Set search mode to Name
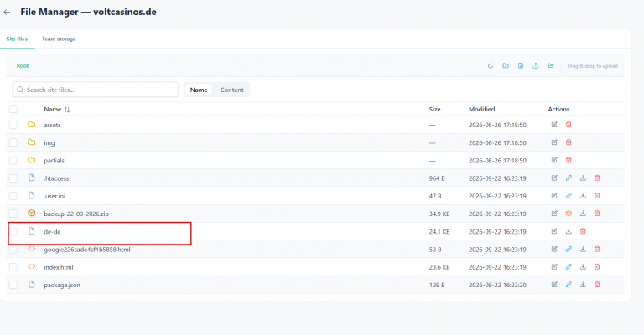Screen dimensions: 644x335 pos(199,90)
